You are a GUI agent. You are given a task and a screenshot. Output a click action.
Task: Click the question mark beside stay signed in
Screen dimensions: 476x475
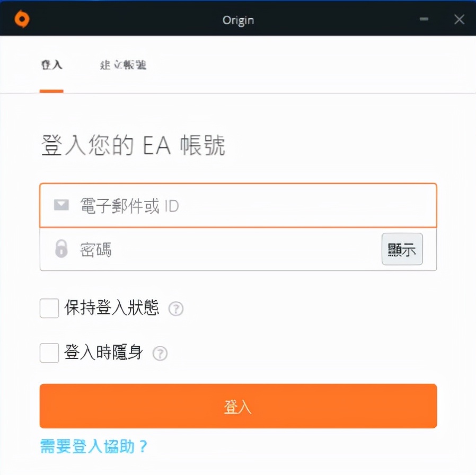175,309
